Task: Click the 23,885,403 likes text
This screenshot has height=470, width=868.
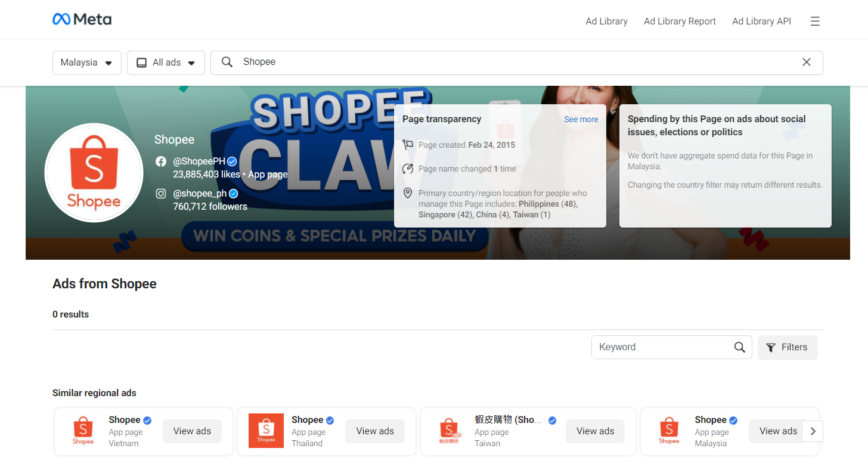Action: 206,175
